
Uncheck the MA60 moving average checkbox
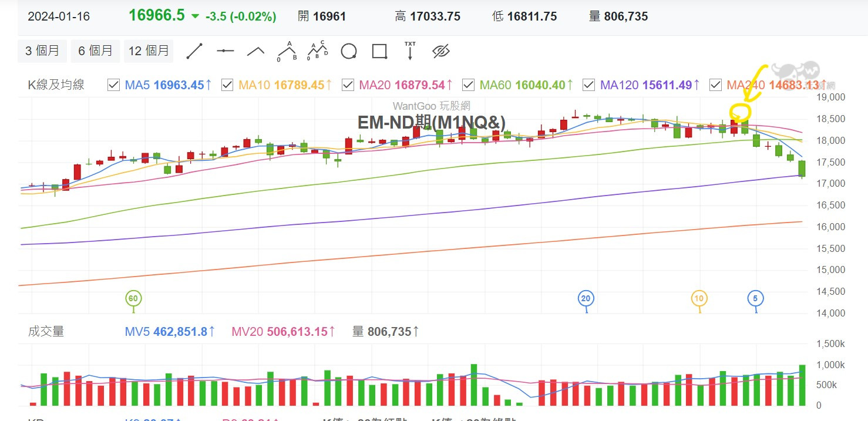(x=468, y=85)
